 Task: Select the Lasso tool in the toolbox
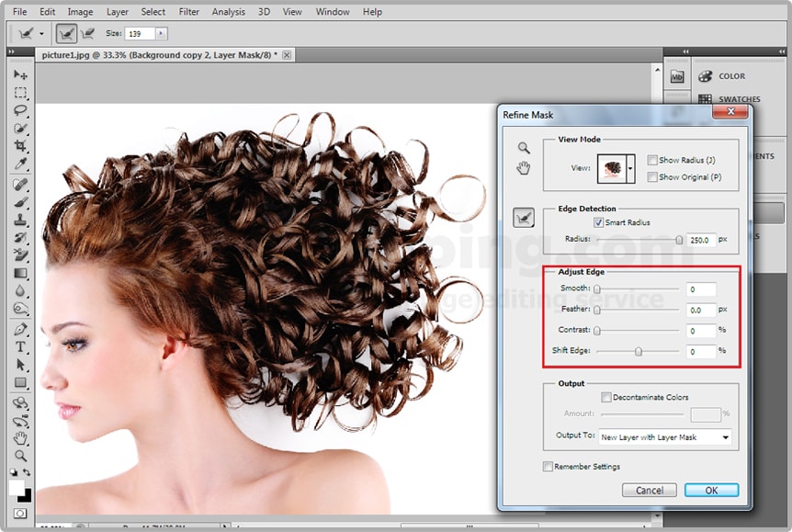pyautogui.click(x=20, y=110)
